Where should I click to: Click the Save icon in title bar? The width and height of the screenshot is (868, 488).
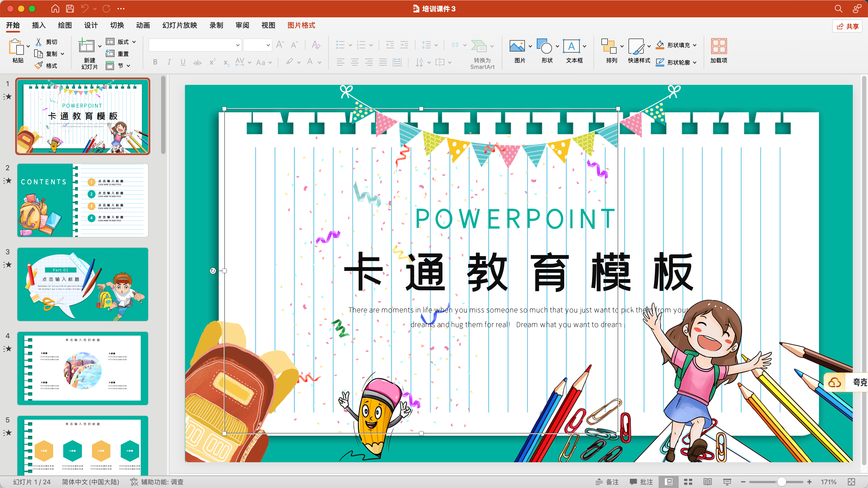(70, 9)
